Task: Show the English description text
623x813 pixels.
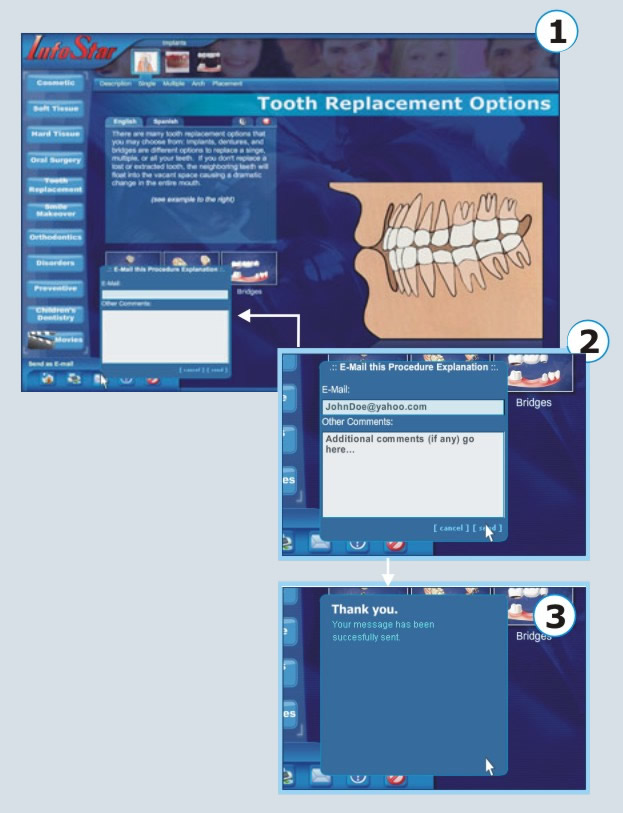Action: [x=125, y=121]
